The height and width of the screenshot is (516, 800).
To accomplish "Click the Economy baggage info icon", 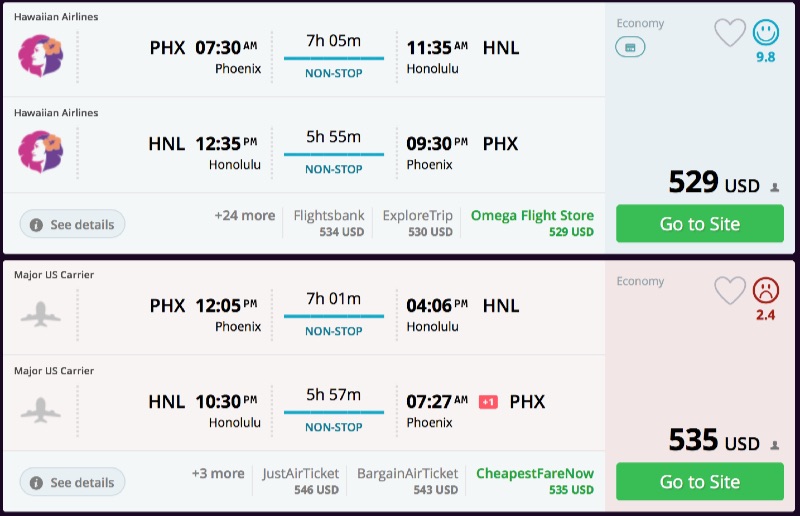I will coord(630,47).
